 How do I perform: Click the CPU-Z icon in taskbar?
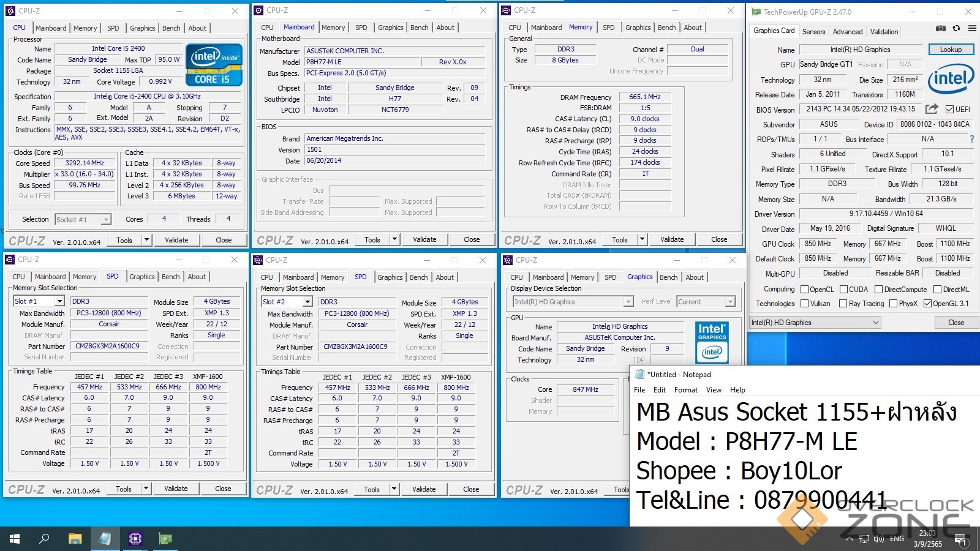pos(135,539)
